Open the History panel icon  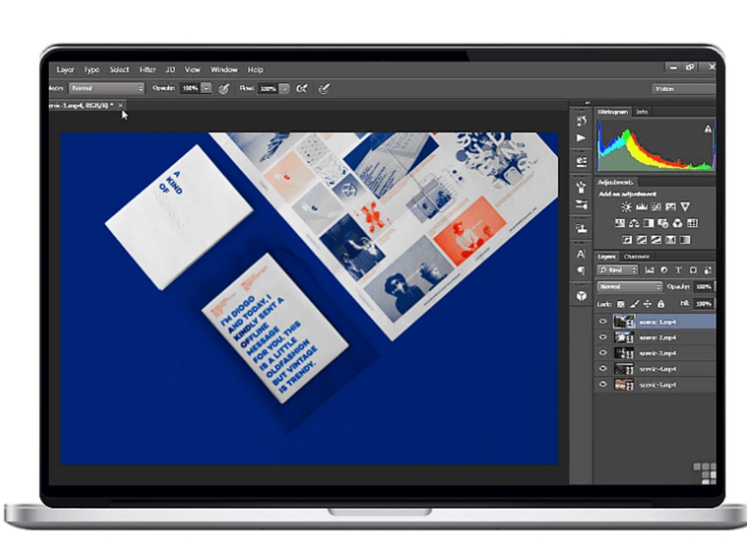pos(581,121)
